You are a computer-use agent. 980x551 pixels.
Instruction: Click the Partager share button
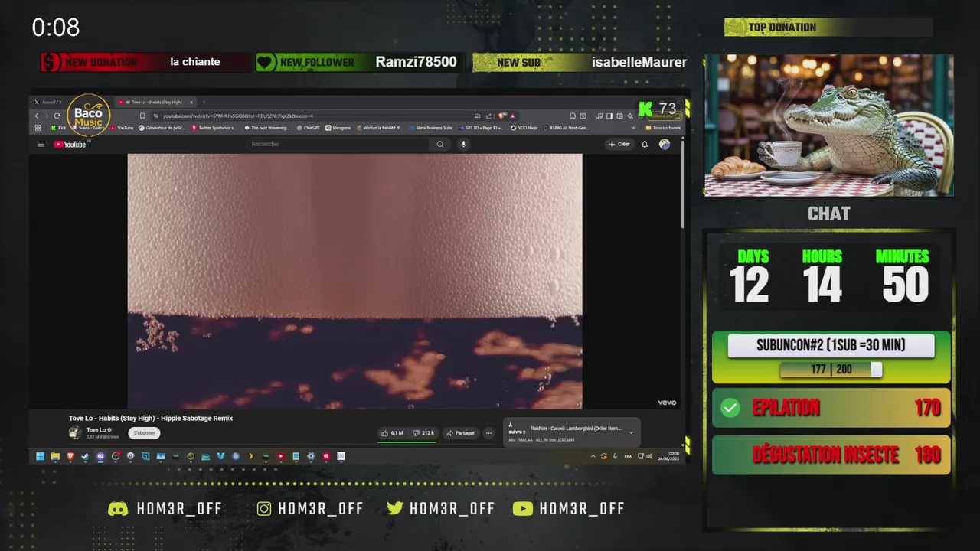click(461, 433)
